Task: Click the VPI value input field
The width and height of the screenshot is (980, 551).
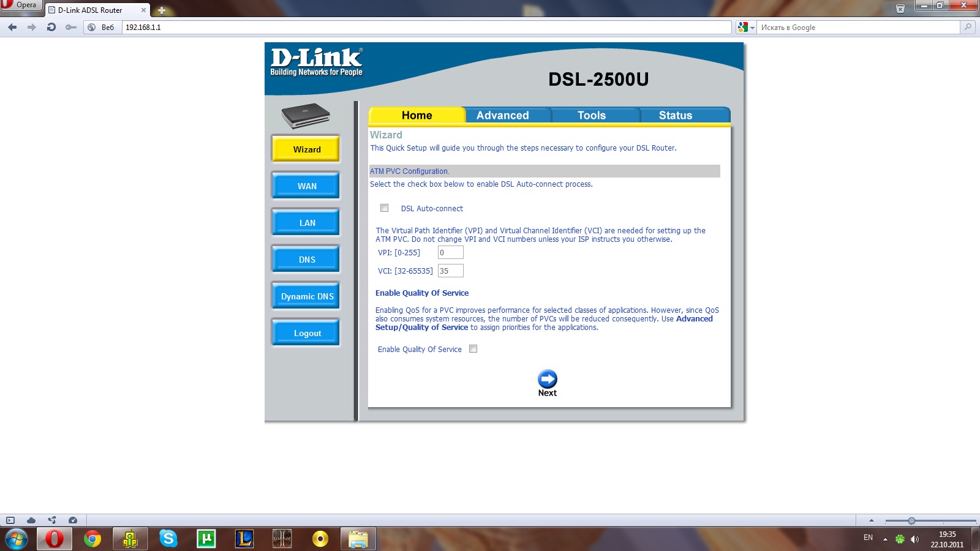Action: click(x=451, y=252)
